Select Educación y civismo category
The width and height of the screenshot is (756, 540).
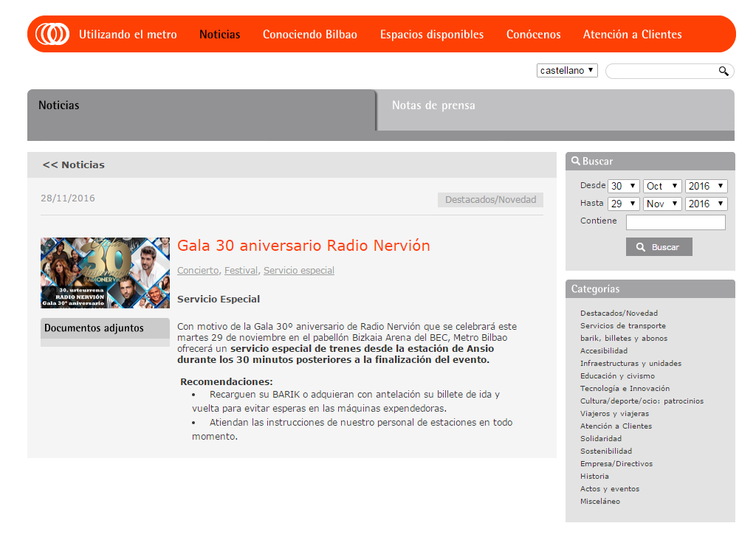pyautogui.click(x=618, y=375)
